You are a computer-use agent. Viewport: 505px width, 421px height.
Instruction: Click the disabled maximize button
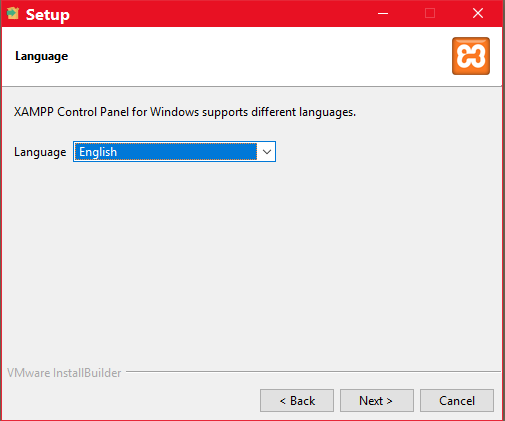430,13
